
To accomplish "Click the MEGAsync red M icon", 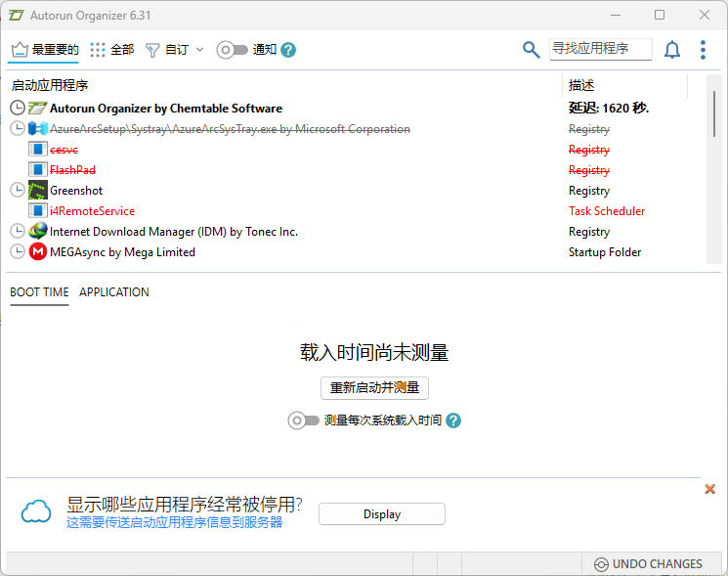I will click(x=37, y=251).
